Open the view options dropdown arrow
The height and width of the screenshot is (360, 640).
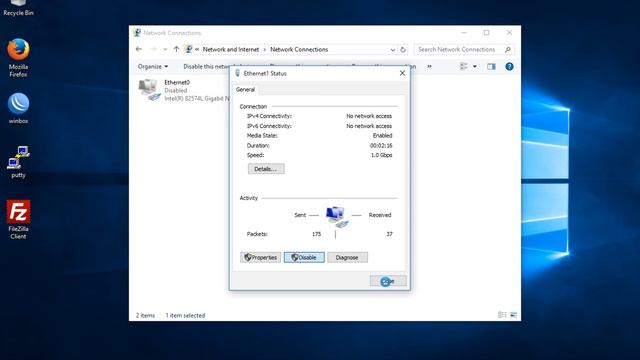475,67
